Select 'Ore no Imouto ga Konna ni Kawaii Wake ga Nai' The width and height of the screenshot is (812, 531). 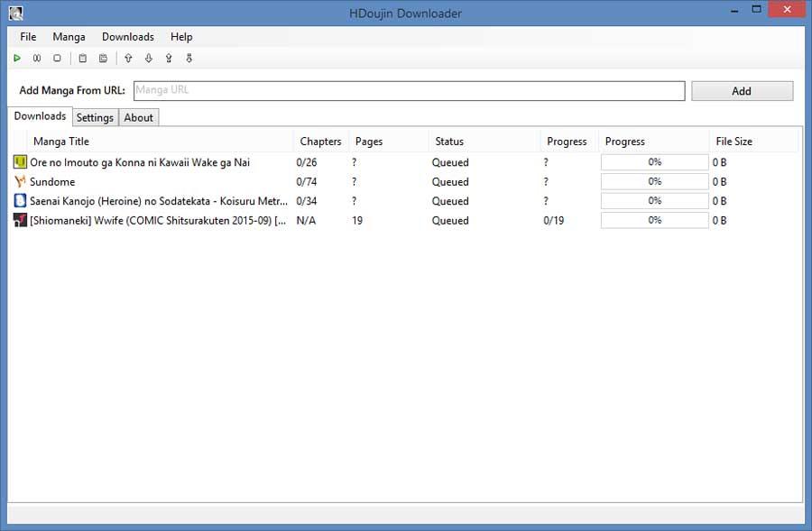pyautogui.click(x=140, y=162)
